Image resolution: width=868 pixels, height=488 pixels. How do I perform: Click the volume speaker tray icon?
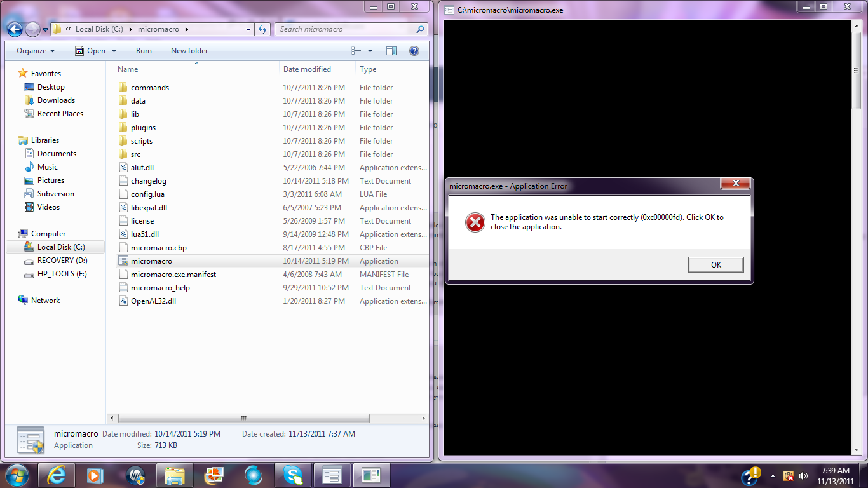click(x=803, y=476)
